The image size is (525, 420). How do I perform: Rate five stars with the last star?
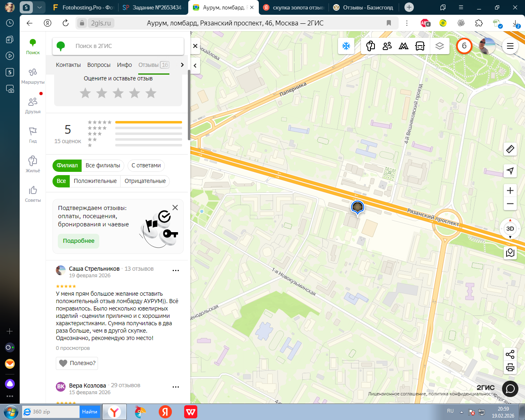click(x=151, y=93)
